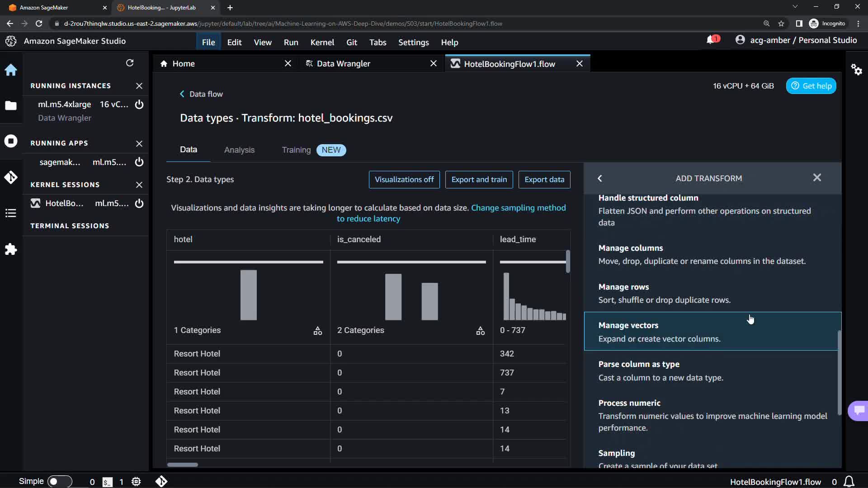The image size is (868, 488).
Task: Click the refresh running sessions icon
Action: click(130, 63)
